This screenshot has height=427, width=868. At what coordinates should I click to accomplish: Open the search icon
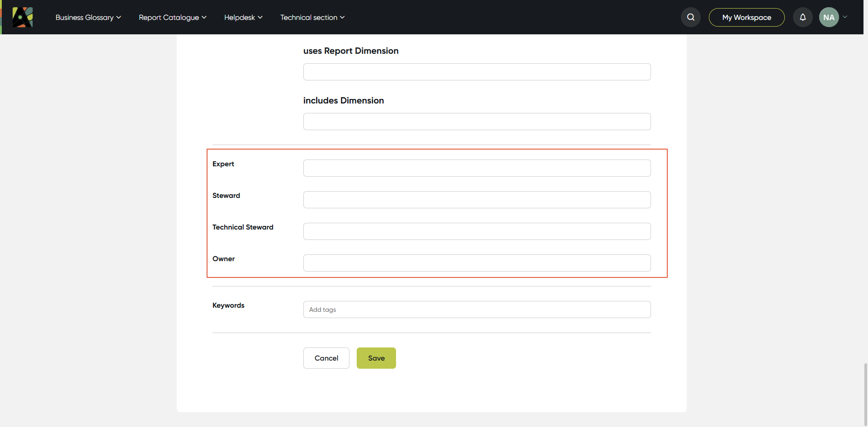(691, 17)
